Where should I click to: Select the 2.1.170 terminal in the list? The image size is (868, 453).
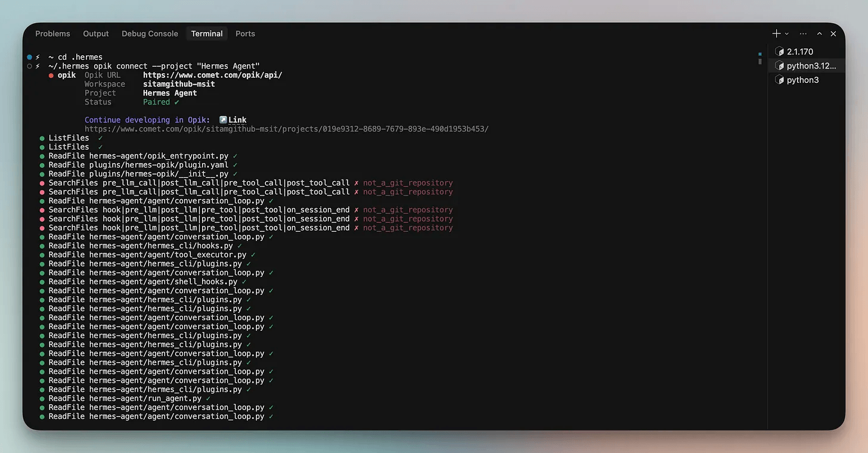click(x=807, y=51)
